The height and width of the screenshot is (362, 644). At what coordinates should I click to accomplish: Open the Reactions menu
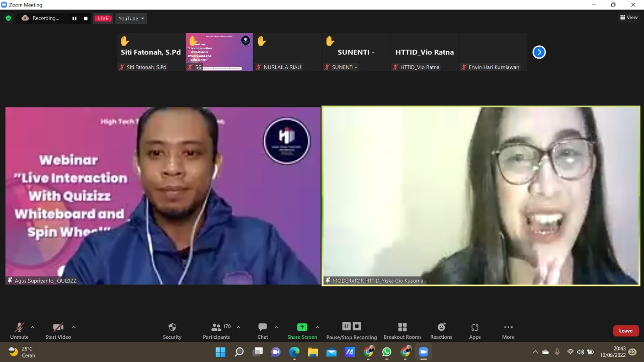coord(441,331)
